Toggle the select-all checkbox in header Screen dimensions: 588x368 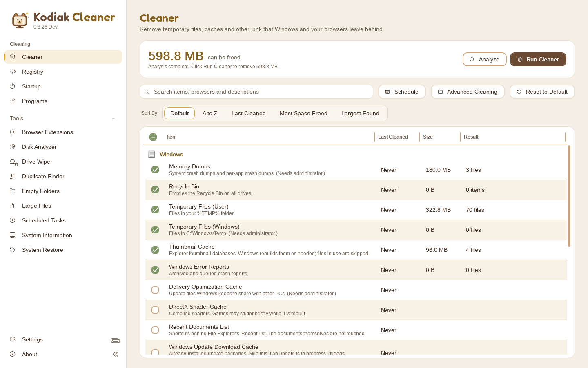(x=153, y=137)
